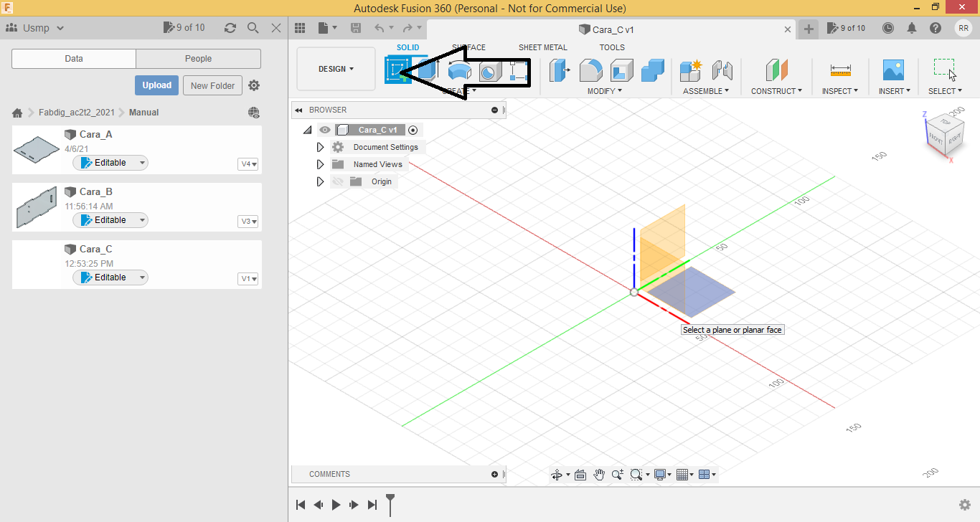Screen dimensions: 980x522
Task: Switch to the People tab
Action: (198, 59)
